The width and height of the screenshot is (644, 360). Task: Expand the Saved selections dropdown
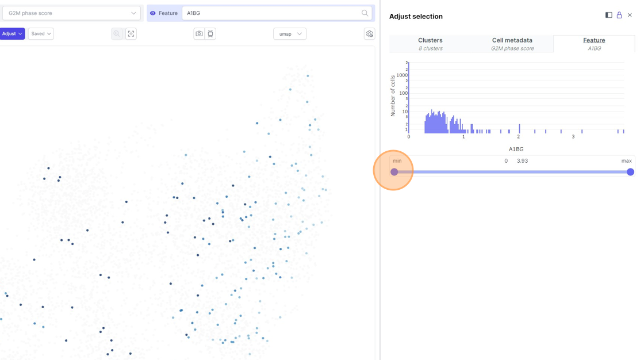pos(41,34)
